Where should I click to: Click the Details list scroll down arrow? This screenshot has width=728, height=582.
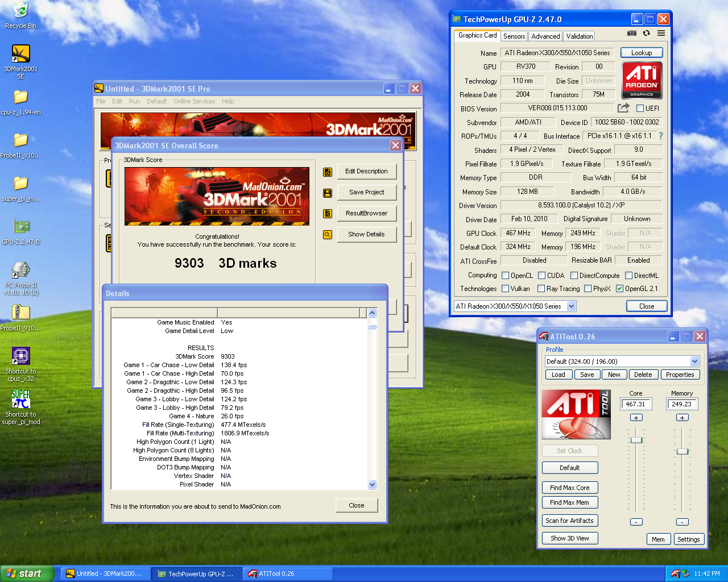[373, 485]
